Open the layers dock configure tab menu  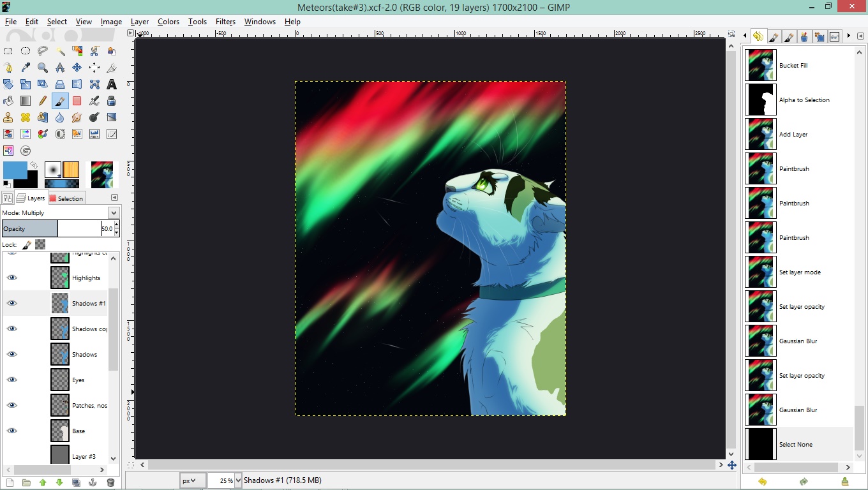(x=115, y=198)
